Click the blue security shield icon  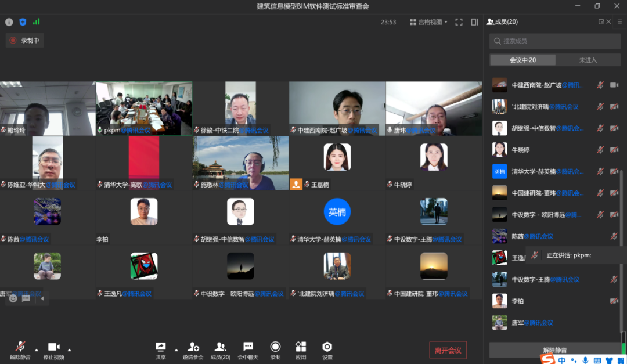(x=23, y=22)
